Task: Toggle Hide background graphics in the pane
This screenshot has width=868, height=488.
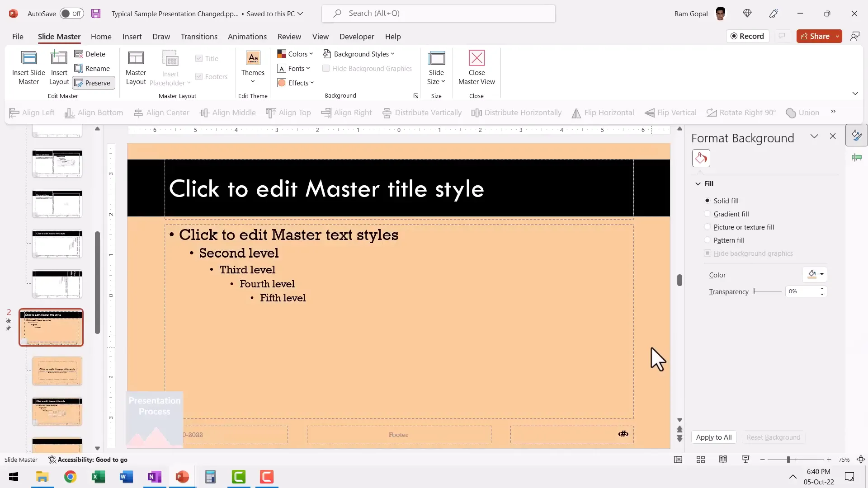Action: (749, 253)
